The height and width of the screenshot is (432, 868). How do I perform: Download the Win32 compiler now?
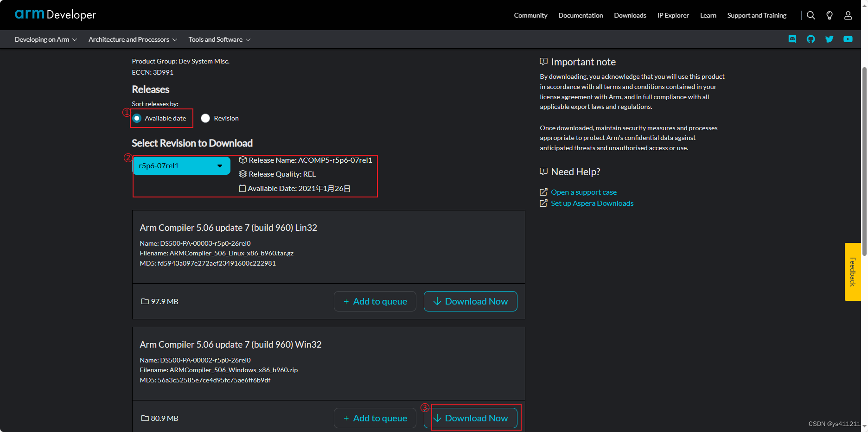tap(471, 418)
